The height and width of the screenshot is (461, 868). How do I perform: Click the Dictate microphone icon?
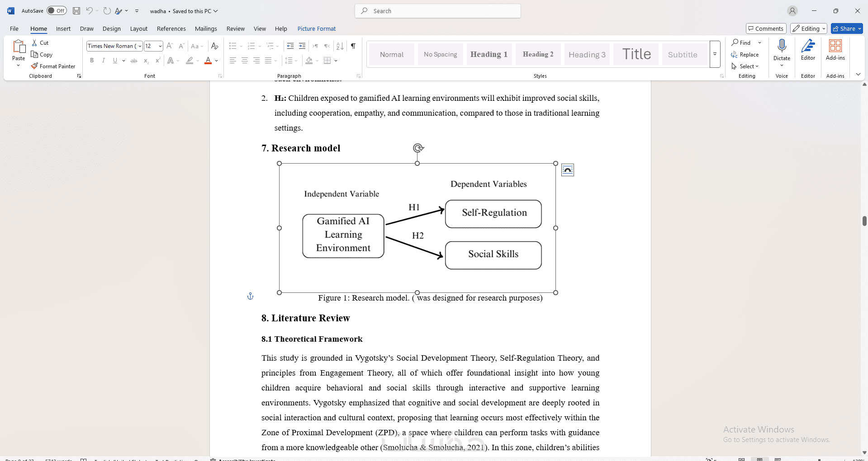pyautogui.click(x=782, y=46)
